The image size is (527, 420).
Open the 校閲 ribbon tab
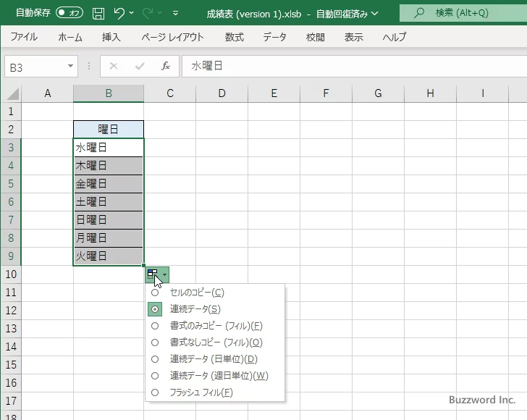tap(316, 37)
